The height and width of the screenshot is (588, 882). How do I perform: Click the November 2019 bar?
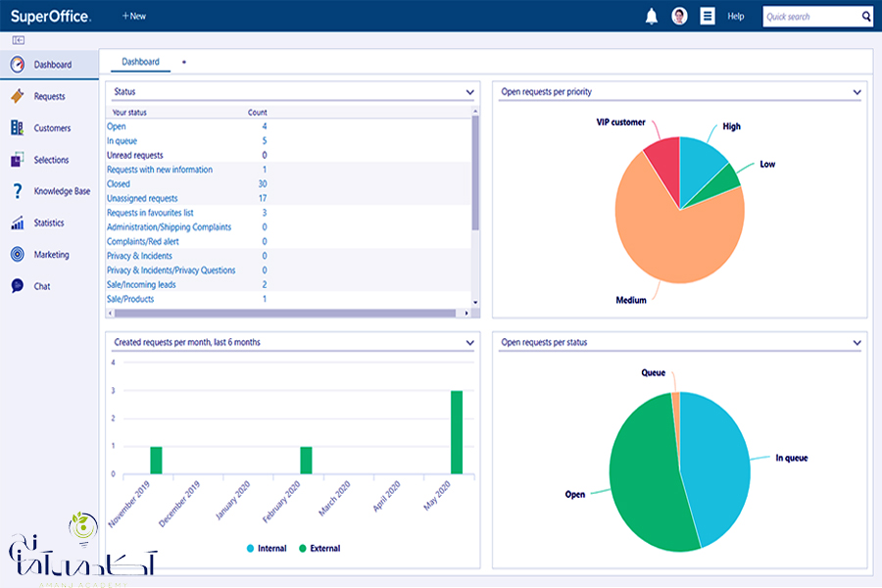click(156, 461)
